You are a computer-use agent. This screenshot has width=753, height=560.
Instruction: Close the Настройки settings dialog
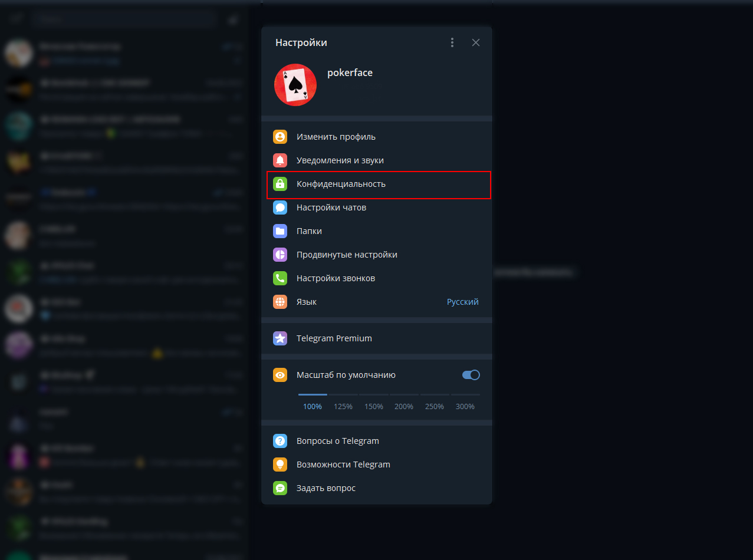tap(476, 42)
